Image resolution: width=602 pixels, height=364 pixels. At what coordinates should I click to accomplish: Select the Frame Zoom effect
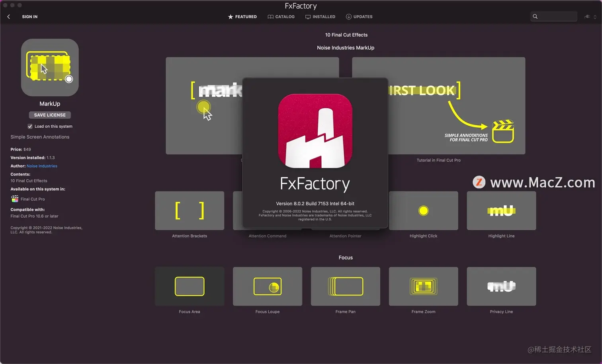[x=423, y=286]
